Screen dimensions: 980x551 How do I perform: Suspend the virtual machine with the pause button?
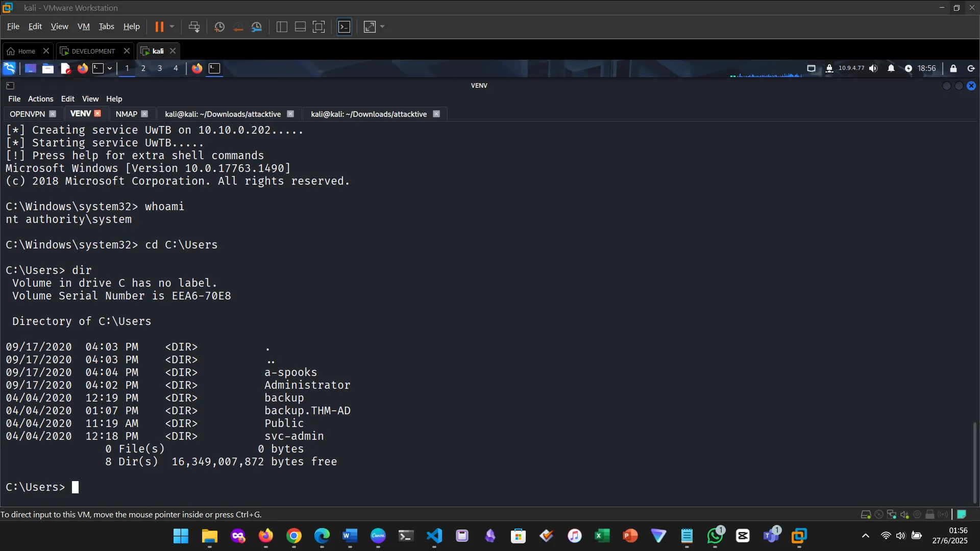(x=159, y=27)
